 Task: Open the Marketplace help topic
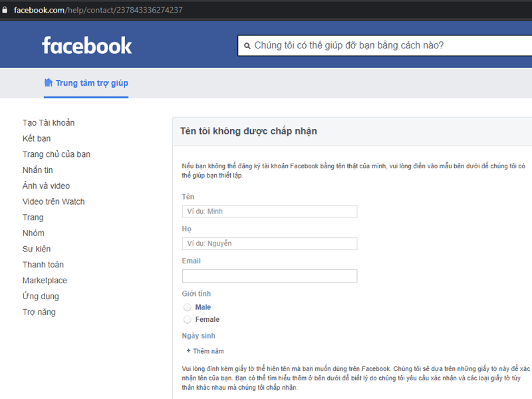45,281
